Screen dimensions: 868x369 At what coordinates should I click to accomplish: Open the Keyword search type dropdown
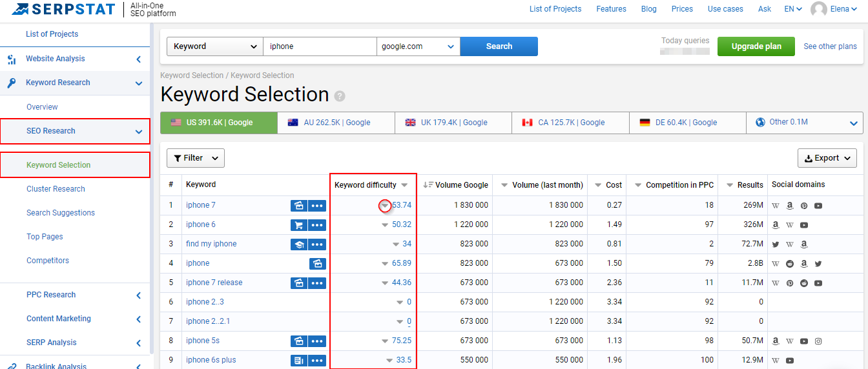pyautogui.click(x=215, y=46)
